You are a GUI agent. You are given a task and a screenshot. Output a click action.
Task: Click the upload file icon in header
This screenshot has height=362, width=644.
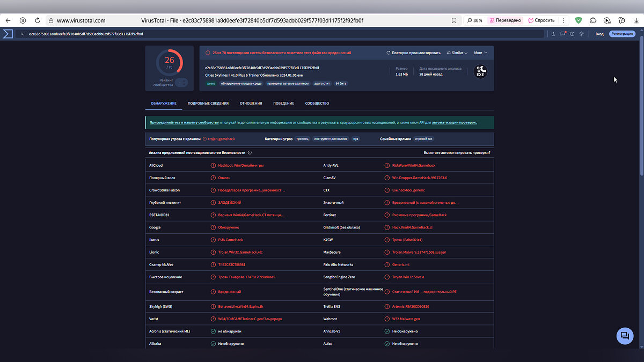pos(553,34)
